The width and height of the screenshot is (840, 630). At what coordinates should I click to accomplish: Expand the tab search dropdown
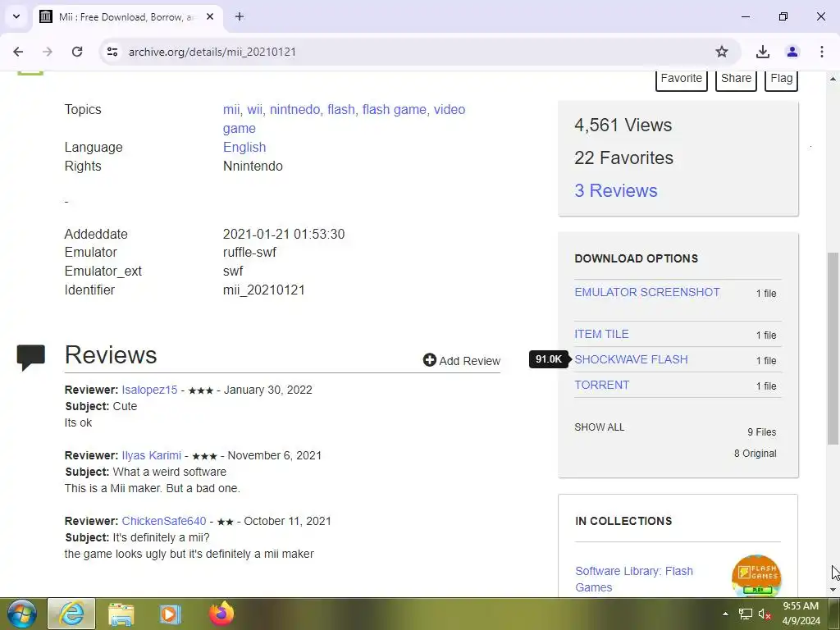[x=16, y=16]
